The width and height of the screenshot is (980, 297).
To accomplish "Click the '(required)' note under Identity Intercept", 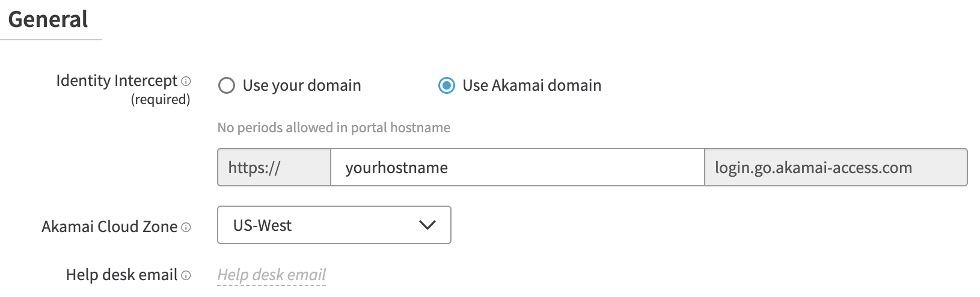I will (161, 99).
